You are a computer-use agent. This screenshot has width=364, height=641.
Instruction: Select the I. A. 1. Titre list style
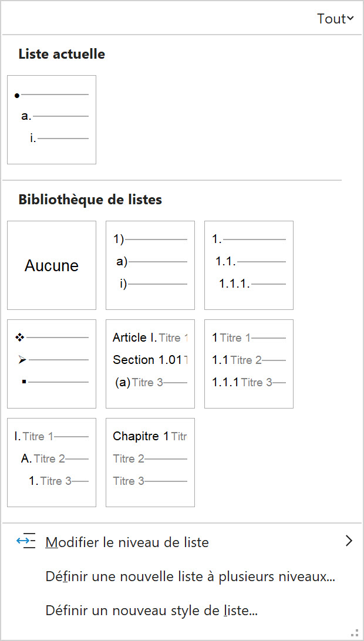click(52, 463)
